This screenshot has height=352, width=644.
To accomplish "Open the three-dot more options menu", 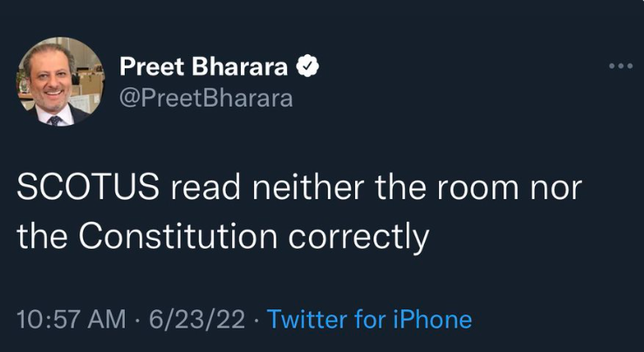I will coord(620,67).
